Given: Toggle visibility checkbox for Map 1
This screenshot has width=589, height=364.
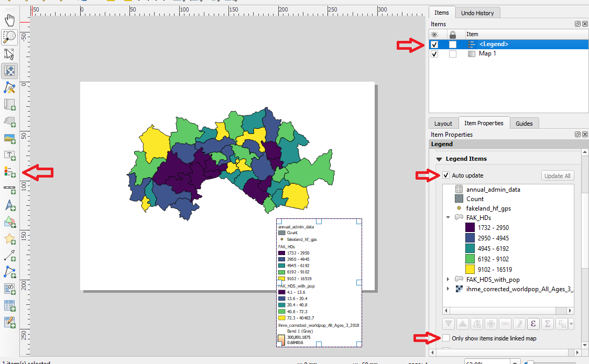Looking at the screenshot, I should (x=434, y=53).
